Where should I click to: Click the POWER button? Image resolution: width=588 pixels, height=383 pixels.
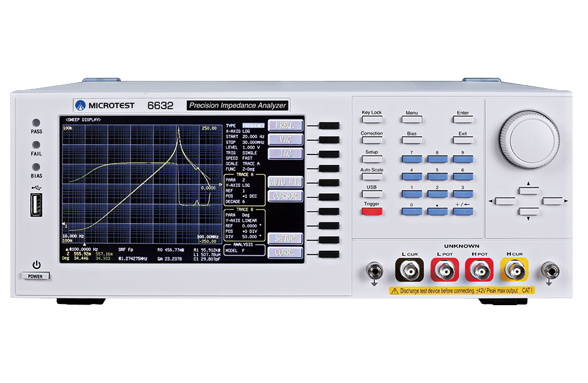[36, 276]
